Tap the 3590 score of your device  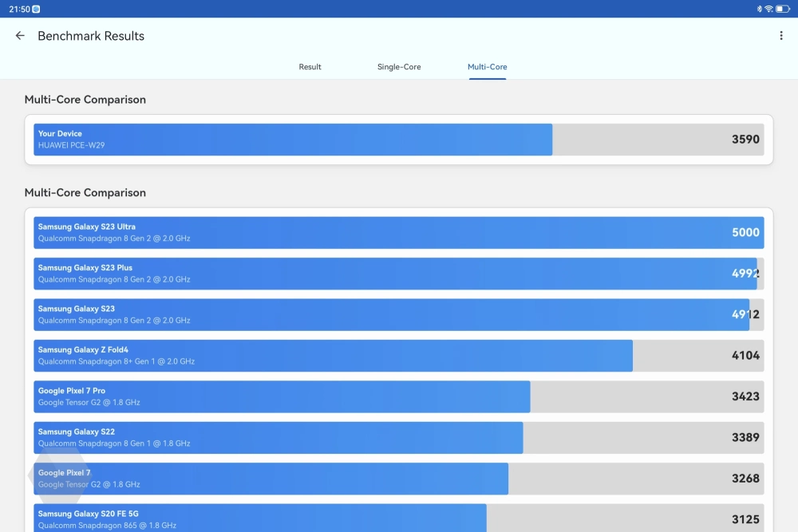(x=745, y=140)
